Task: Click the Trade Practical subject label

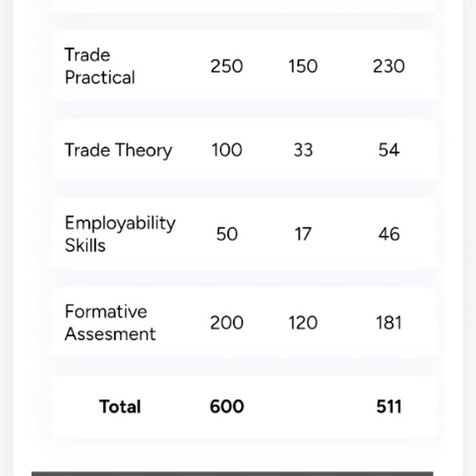Action: click(99, 66)
